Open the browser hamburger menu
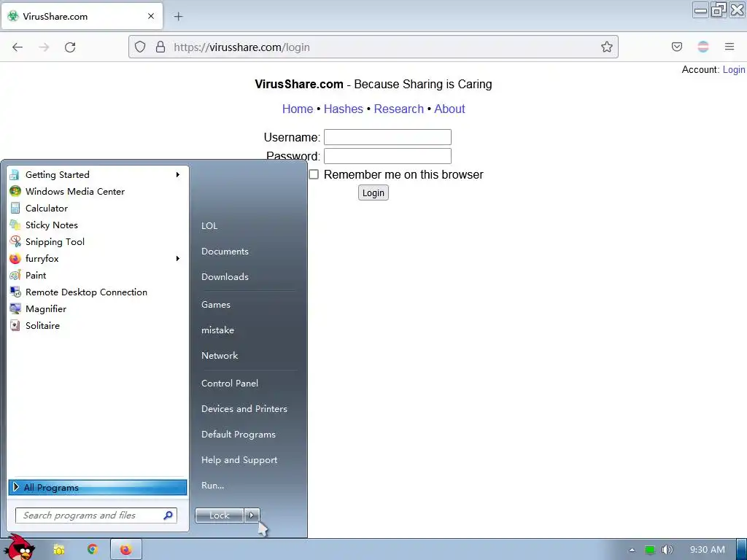Screen dimensions: 747x560 [x=729, y=47]
